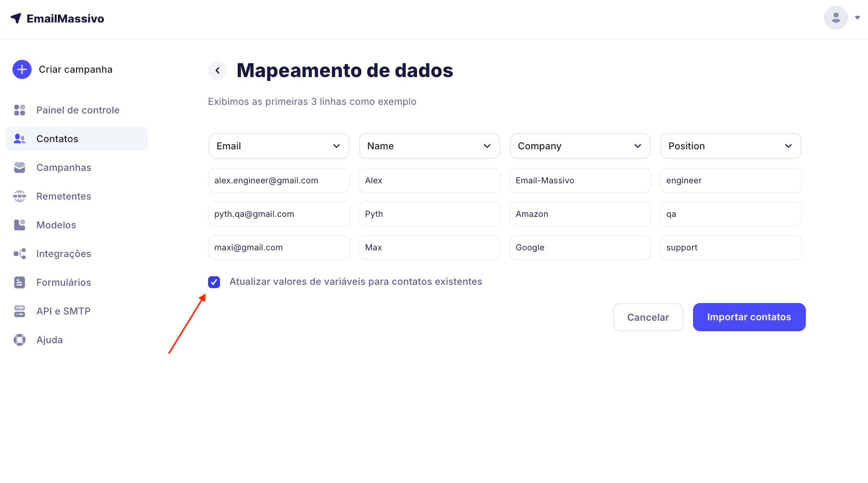This screenshot has height=483, width=868.
Task: Go to Formulários in the sidebar
Action: pos(64,282)
